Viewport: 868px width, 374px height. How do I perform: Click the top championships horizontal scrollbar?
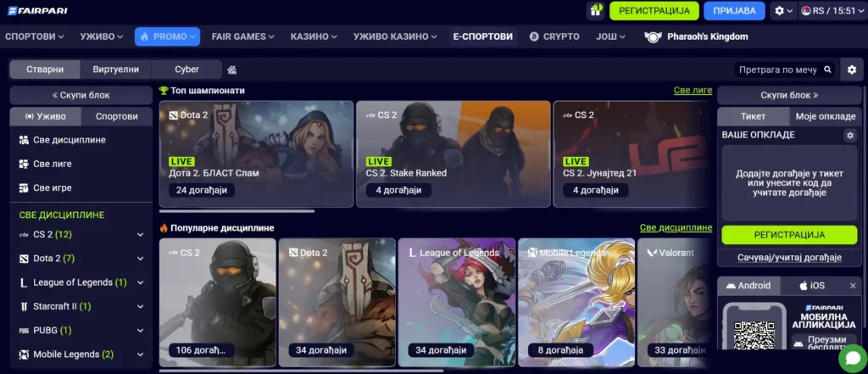pos(237,211)
